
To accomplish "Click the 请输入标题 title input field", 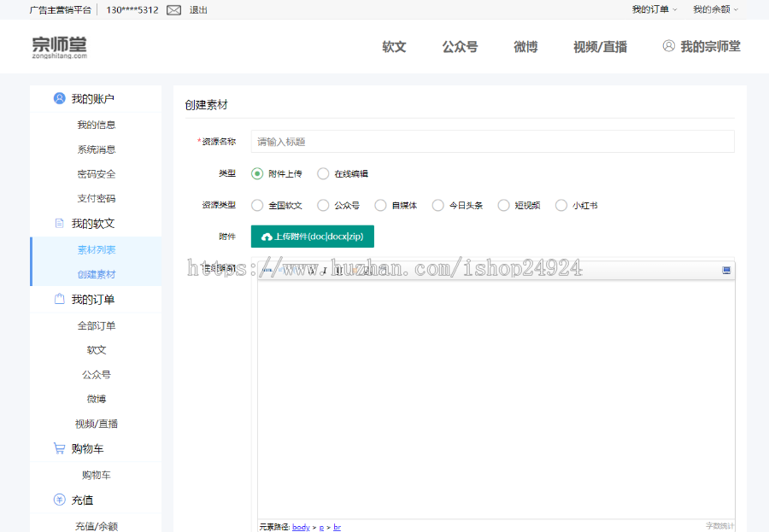I will pos(492,141).
